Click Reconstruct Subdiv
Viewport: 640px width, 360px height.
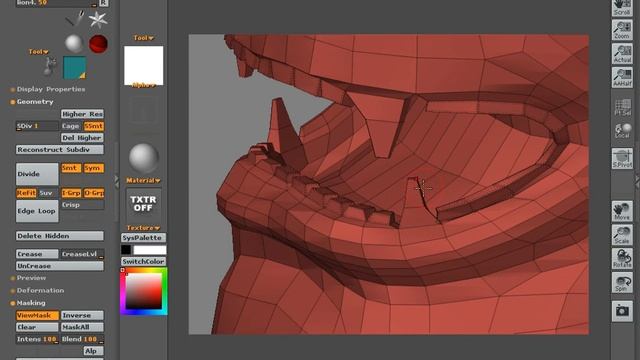pyautogui.click(x=60, y=150)
